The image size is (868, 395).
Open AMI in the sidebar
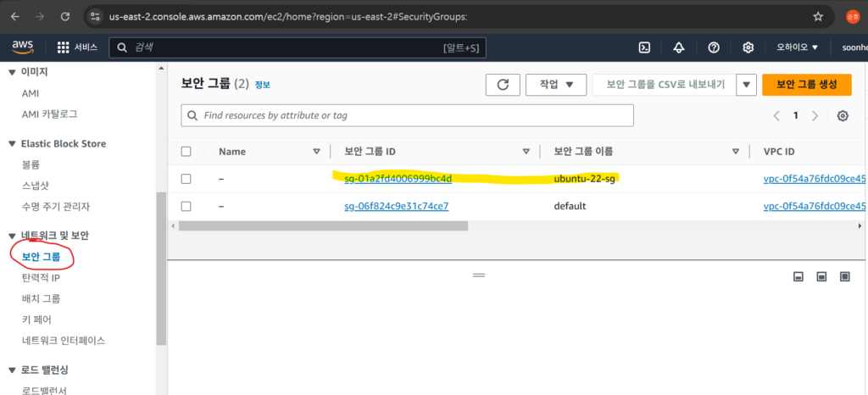tap(30, 93)
